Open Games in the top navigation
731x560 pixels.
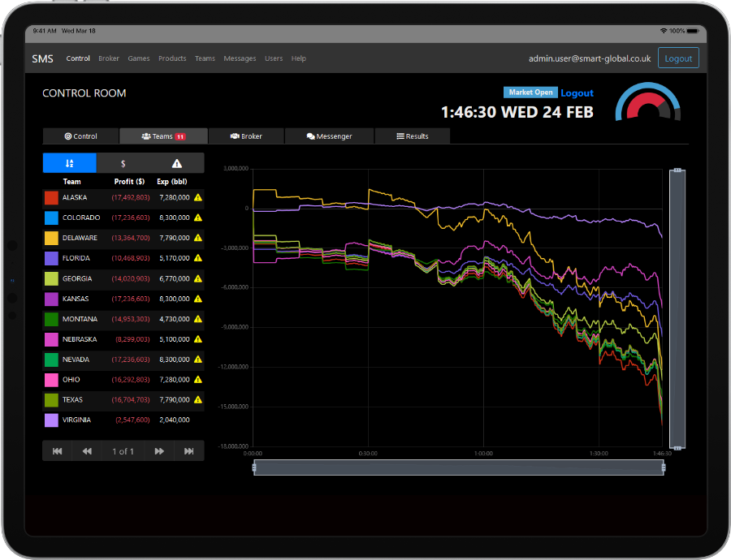click(x=139, y=58)
